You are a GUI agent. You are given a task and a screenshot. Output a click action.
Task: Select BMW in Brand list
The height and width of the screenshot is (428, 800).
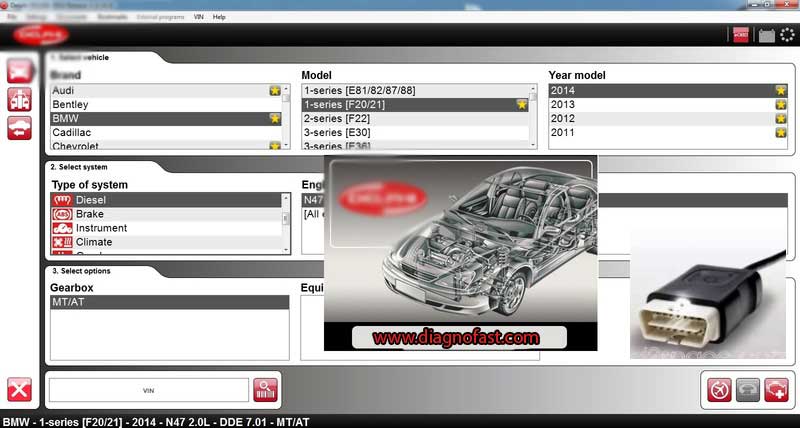point(166,119)
